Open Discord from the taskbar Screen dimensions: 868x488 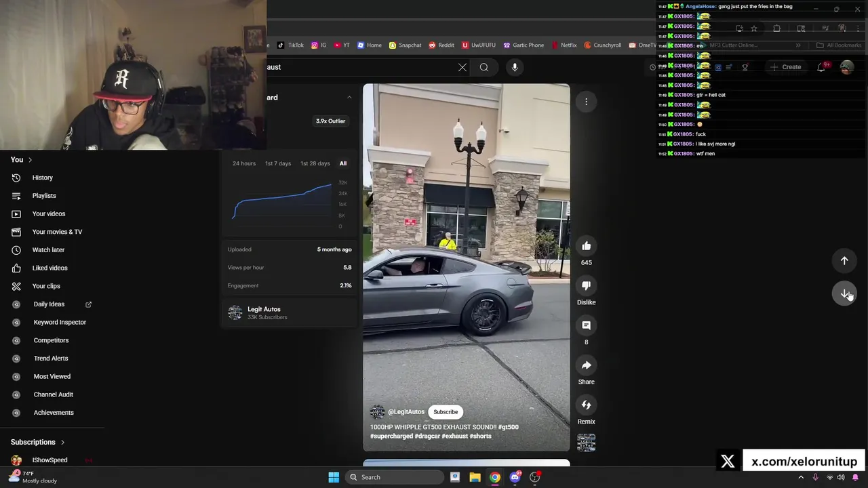point(515,477)
